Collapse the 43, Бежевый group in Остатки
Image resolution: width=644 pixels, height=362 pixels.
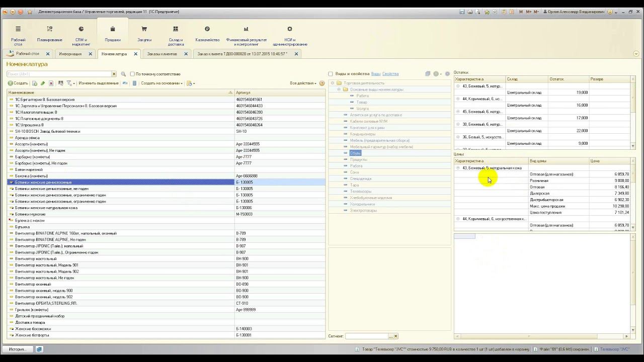point(458,86)
